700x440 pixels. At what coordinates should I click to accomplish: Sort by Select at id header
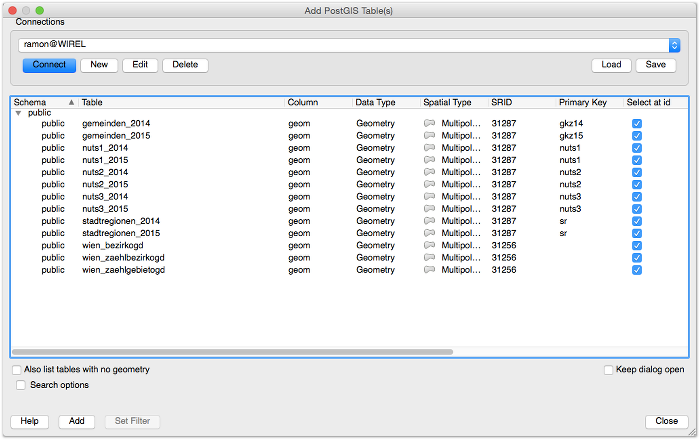(x=655, y=102)
